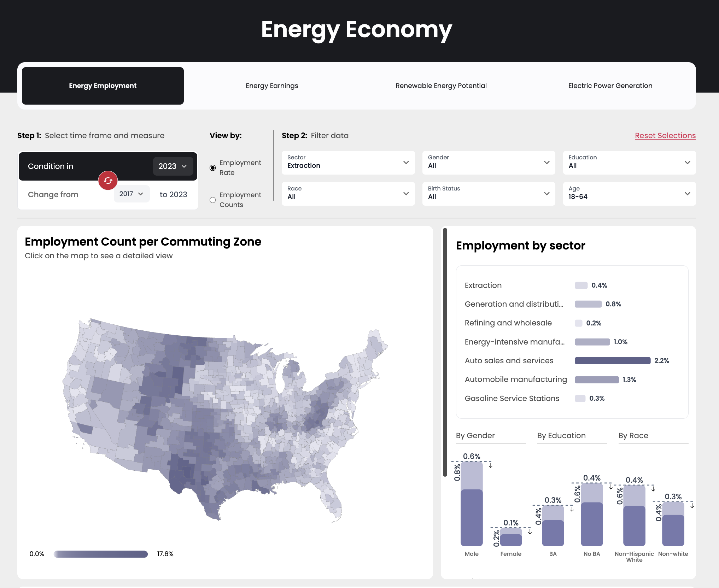Click the red swap timeframe icon
The image size is (719, 588).
click(x=108, y=181)
